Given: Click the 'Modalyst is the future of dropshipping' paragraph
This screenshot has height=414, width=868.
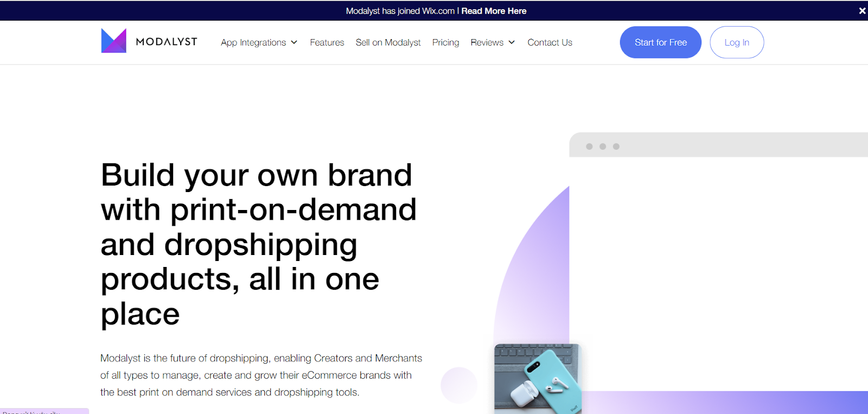Looking at the screenshot, I should 261,375.
